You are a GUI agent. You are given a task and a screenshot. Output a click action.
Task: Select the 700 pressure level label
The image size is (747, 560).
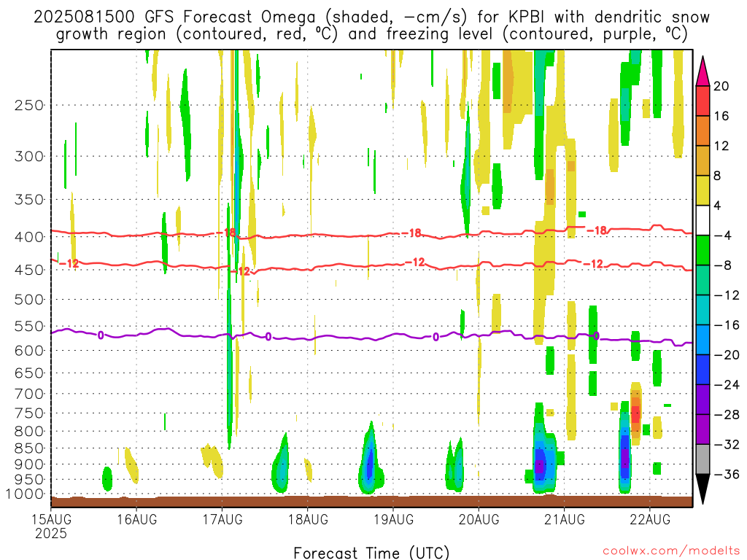coord(29,394)
